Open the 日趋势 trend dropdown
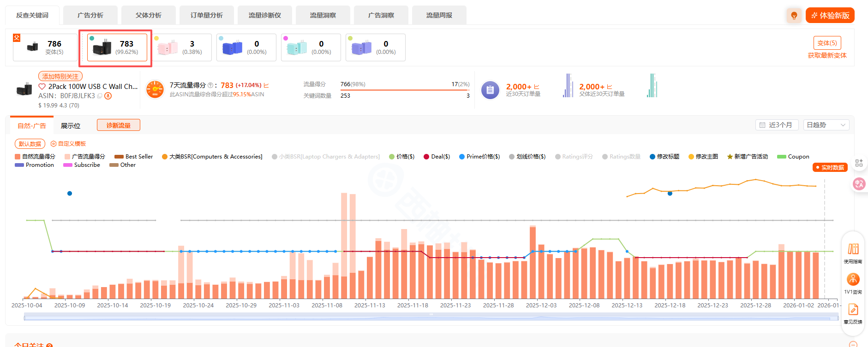 tap(826, 125)
